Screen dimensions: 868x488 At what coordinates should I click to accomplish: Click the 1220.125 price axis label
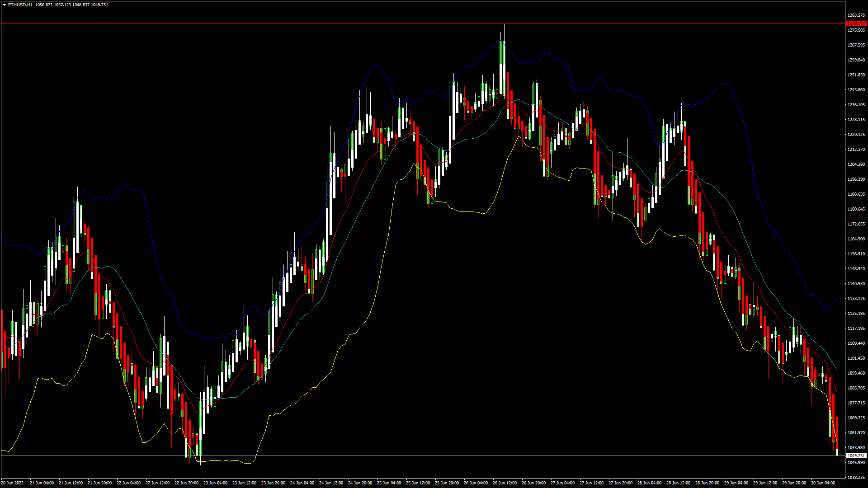point(856,135)
